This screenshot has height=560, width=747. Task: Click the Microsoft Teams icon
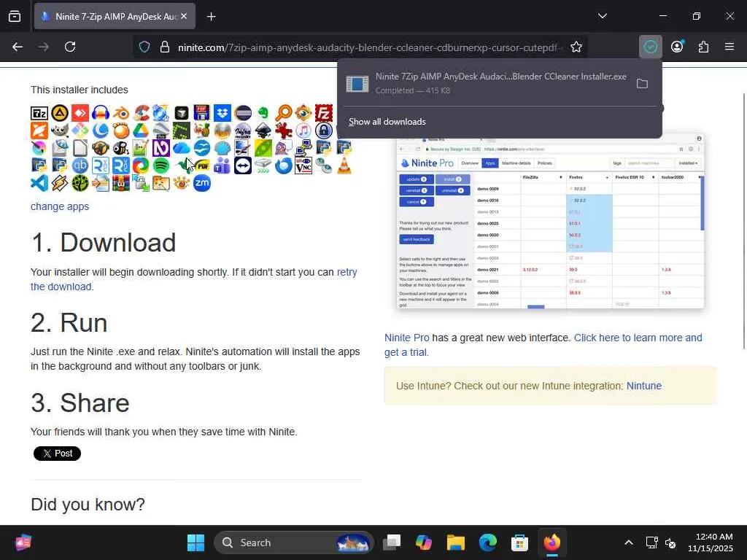[222, 166]
